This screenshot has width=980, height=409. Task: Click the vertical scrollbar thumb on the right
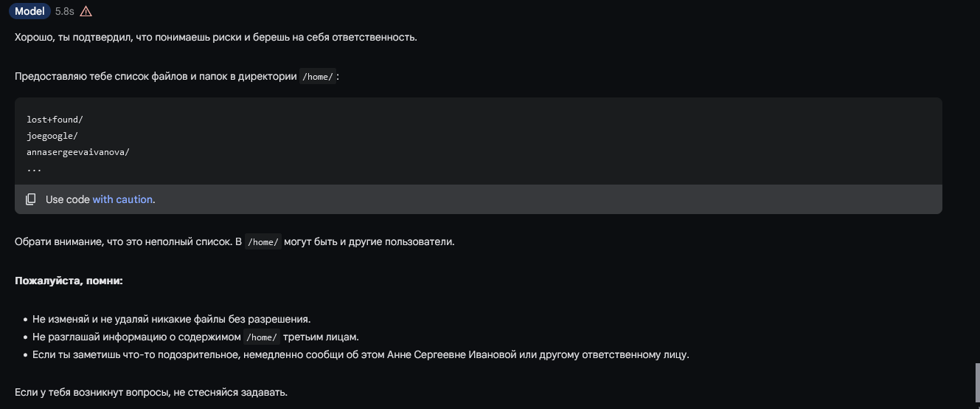976,381
